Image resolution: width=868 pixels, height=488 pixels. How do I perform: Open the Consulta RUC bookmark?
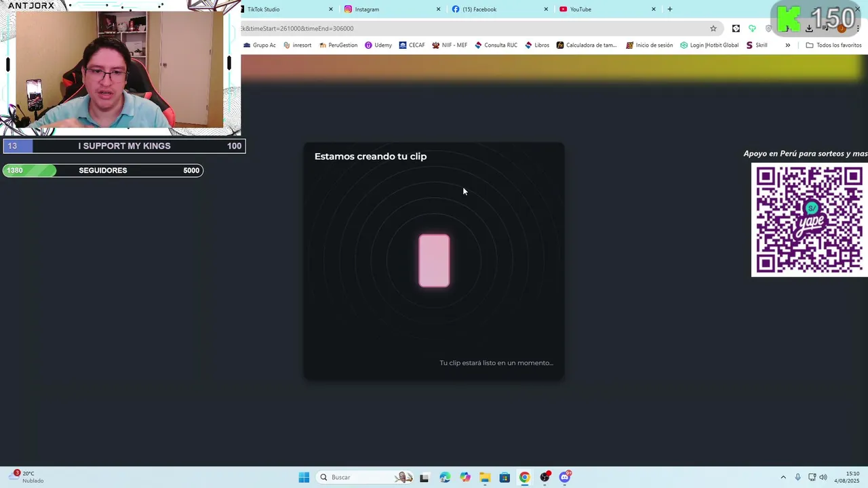coord(496,45)
